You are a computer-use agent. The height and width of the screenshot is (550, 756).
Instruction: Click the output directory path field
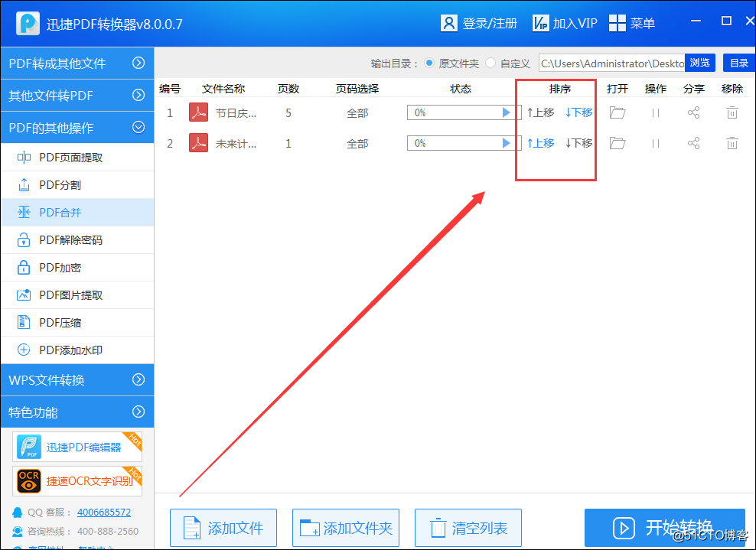(612, 63)
